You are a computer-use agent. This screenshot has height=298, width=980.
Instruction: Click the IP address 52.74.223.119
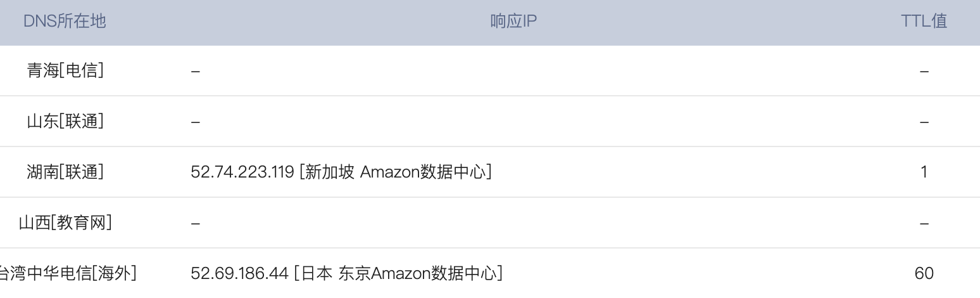(x=241, y=172)
